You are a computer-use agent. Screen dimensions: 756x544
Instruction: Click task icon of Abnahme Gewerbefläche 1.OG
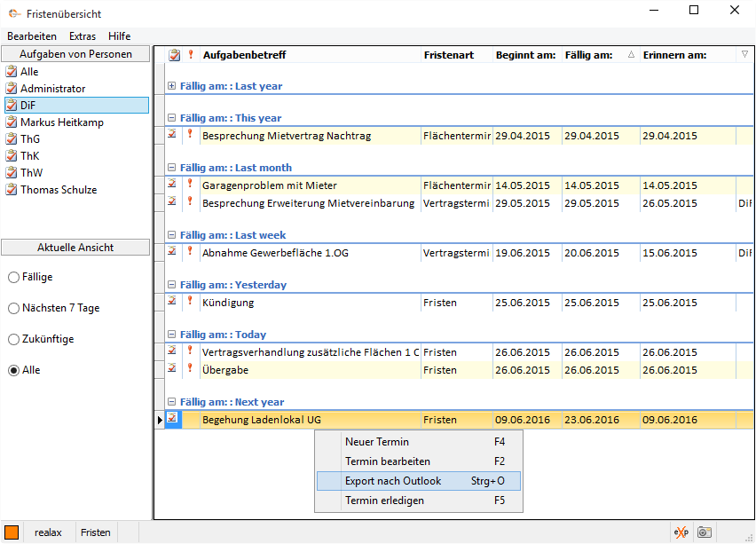click(172, 251)
